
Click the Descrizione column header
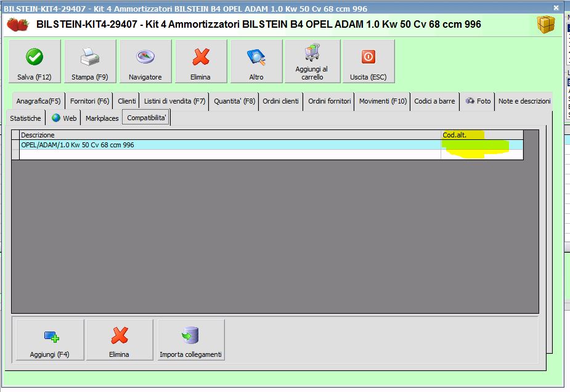(x=230, y=135)
